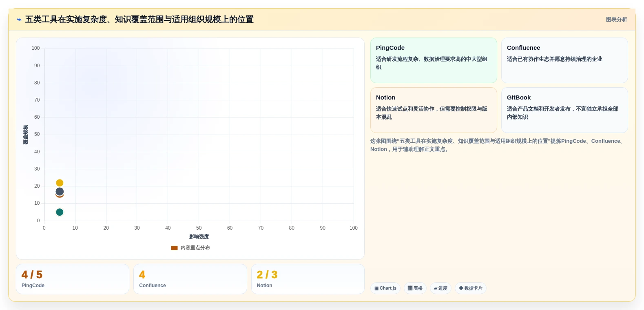Click the Confluence 4 stat card

point(190,279)
